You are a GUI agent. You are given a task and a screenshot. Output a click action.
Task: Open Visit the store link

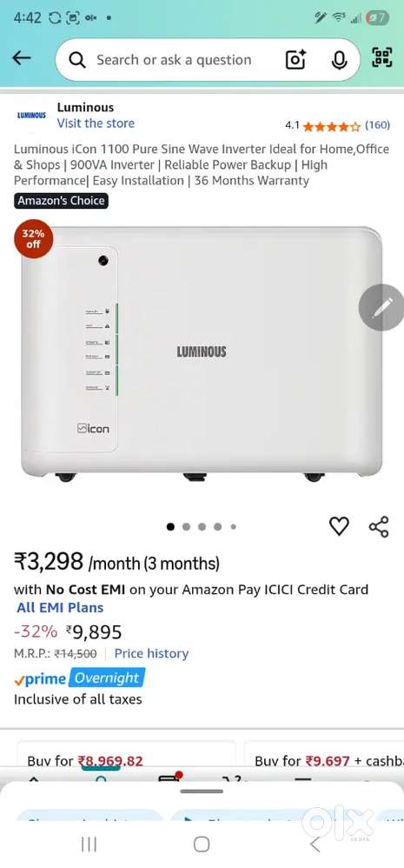[96, 124]
